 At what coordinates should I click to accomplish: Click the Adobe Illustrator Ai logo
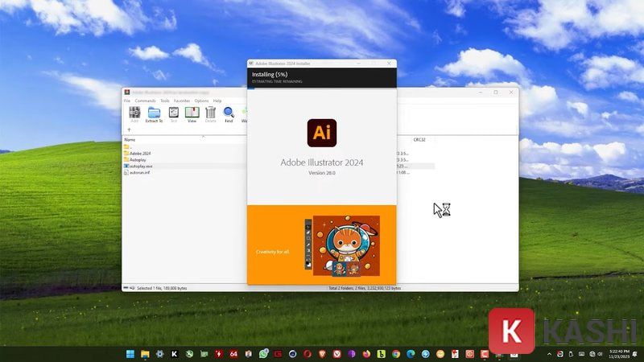click(321, 133)
